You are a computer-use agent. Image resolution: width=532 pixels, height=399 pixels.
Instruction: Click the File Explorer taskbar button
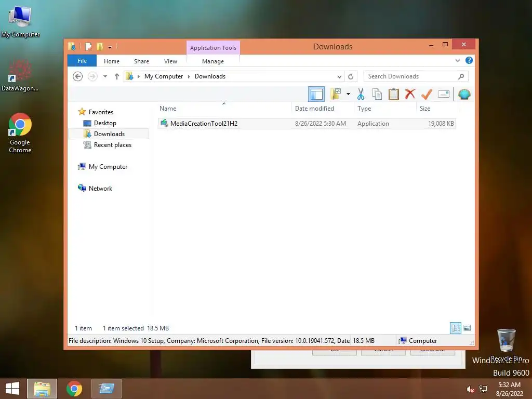tap(42, 389)
